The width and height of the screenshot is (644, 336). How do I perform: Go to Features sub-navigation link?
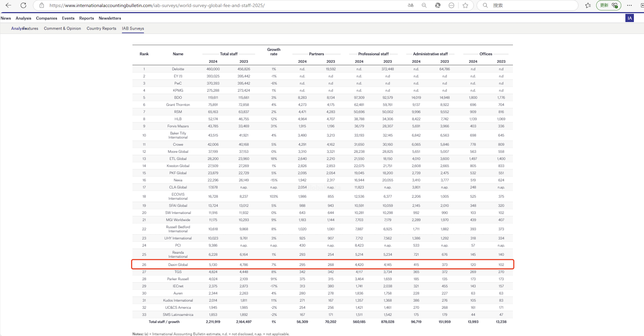pos(30,29)
